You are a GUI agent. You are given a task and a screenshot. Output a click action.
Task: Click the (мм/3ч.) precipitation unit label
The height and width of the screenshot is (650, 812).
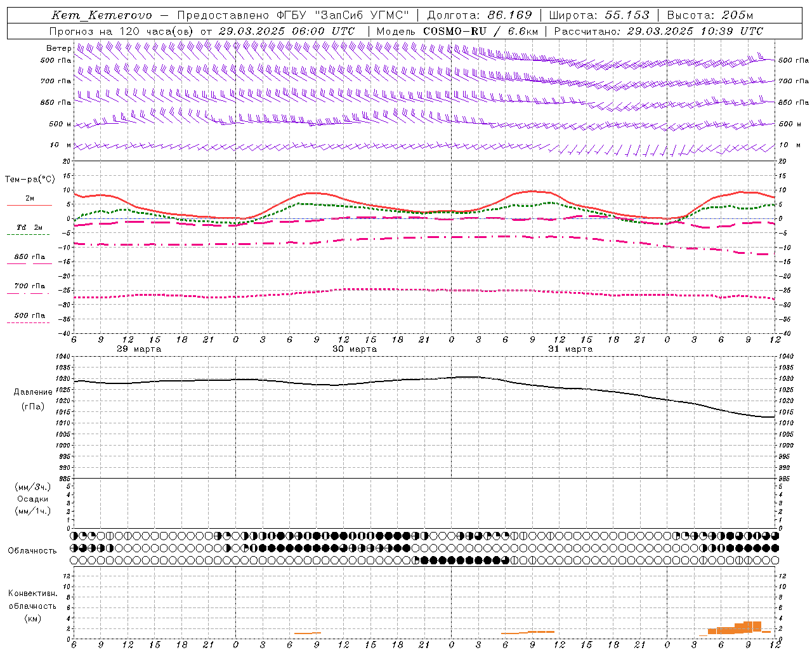tap(33, 487)
